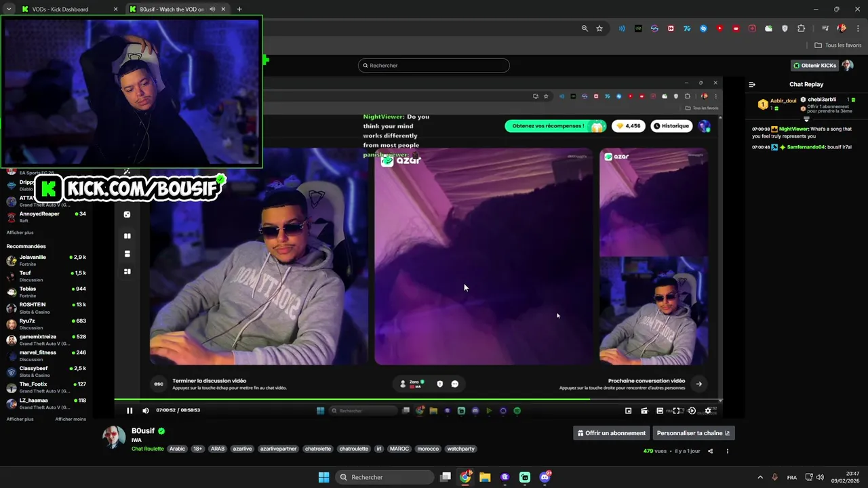Open the player settings gear
Screen dimensions: 868x488
708,411
